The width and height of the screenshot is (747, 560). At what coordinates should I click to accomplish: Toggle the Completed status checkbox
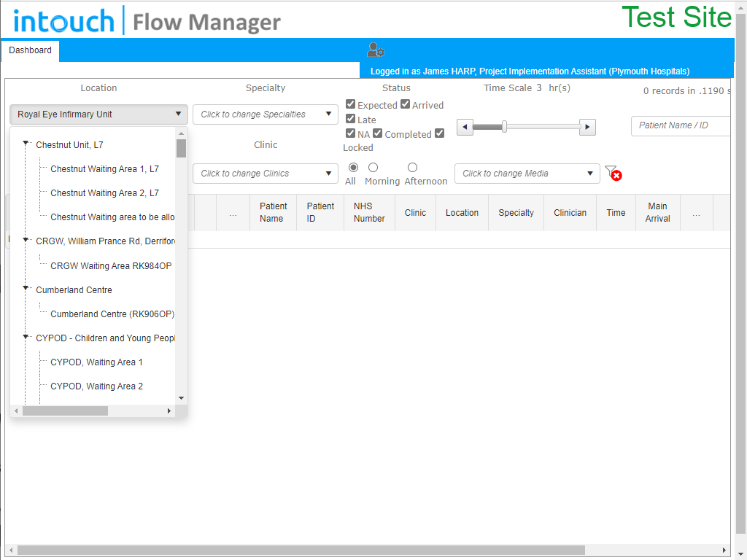378,133
